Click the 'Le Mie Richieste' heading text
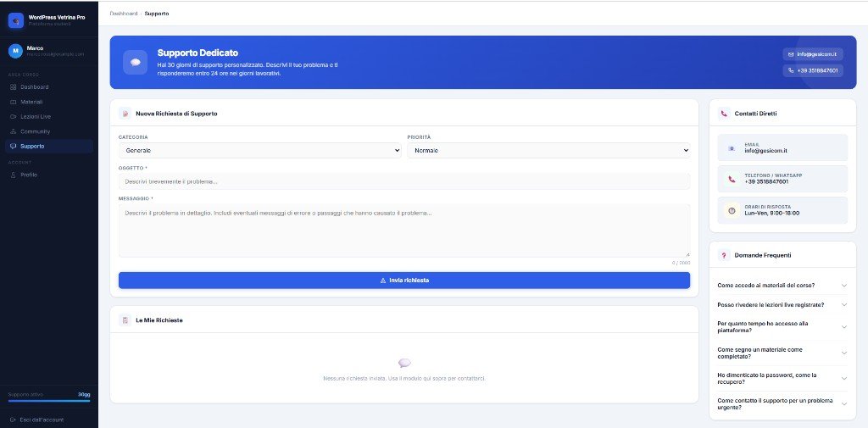Viewport: 868px width, 428px height. pyautogui.click(x=159, y=320)
